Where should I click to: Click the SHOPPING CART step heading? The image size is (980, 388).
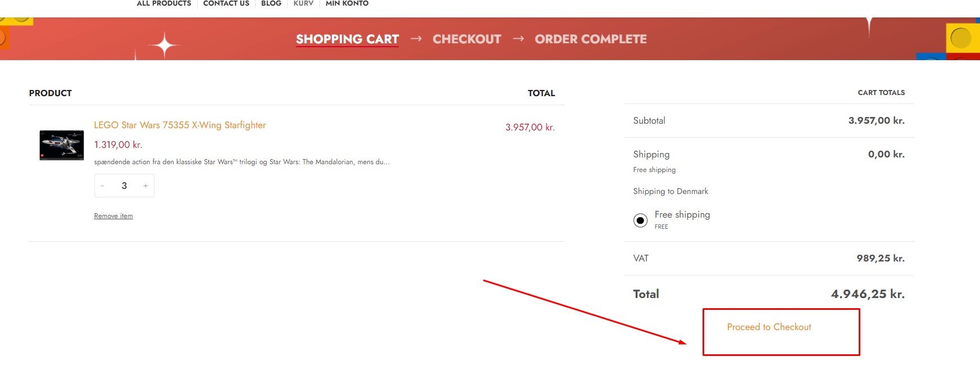click(x=347, y=39)
